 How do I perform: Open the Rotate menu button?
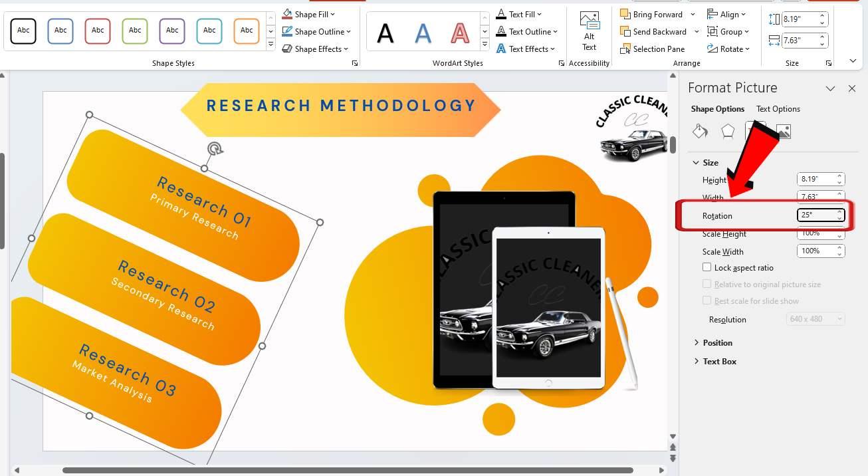pos(729,49)
